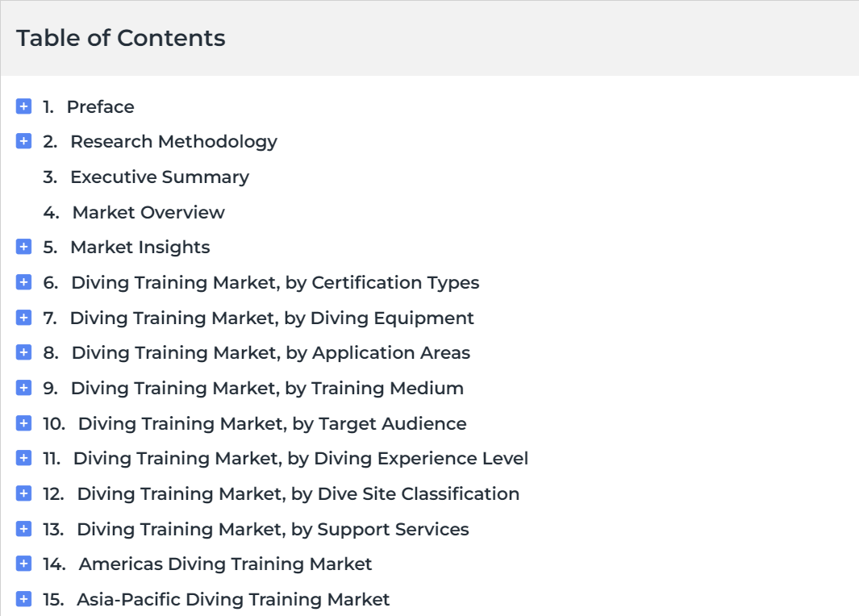Click plus icon beside Certification Types entry
The width and height of the screenshot is (859, 616).
(x=23, y=282)
